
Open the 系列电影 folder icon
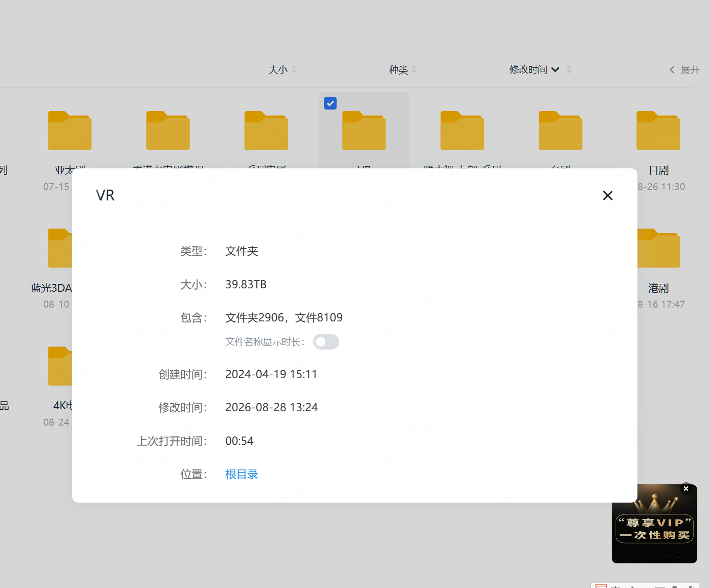click(x=266, y=130)
